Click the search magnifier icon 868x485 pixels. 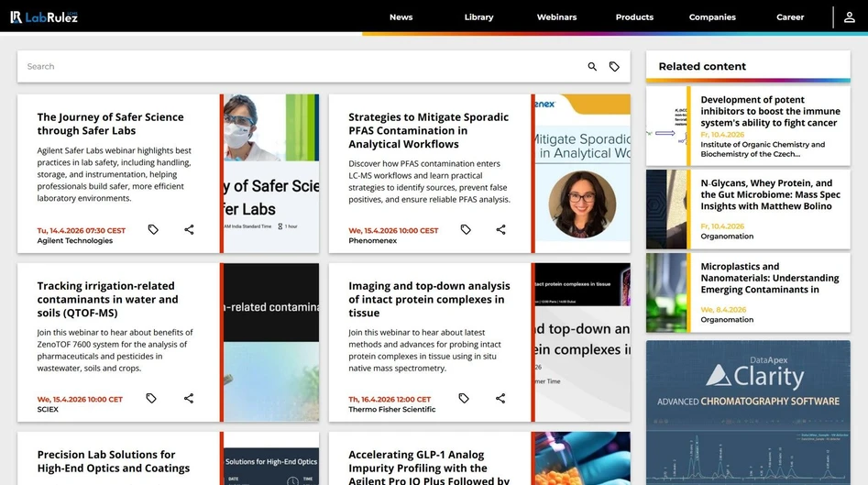592,67
